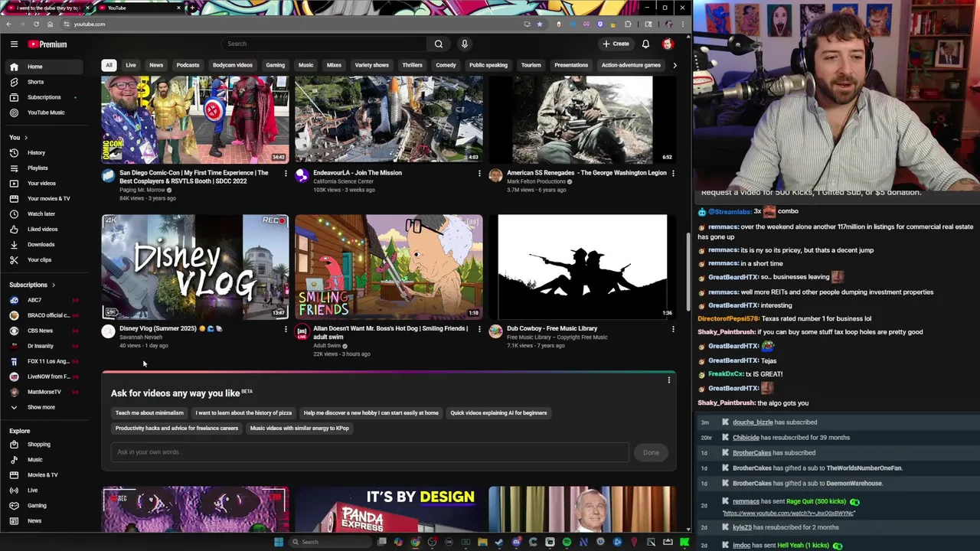Click Music videos with similar energy to KPop

[x=299, y=429]
